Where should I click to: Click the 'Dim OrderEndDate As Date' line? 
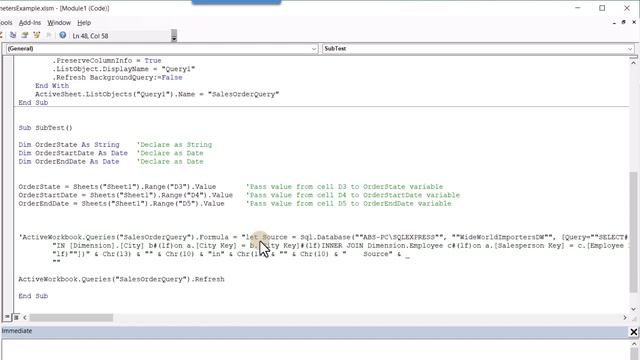pyautogui.click(x=69, y=162)
